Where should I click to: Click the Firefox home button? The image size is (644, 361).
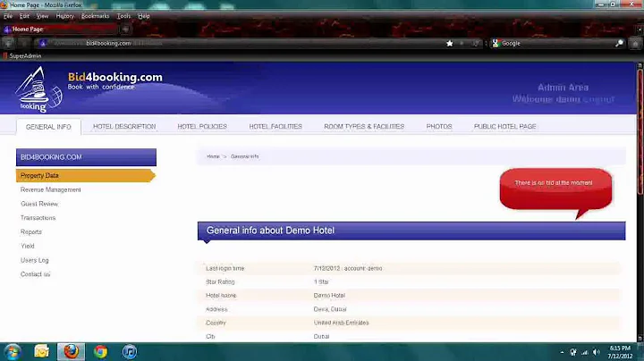point(635,44)
